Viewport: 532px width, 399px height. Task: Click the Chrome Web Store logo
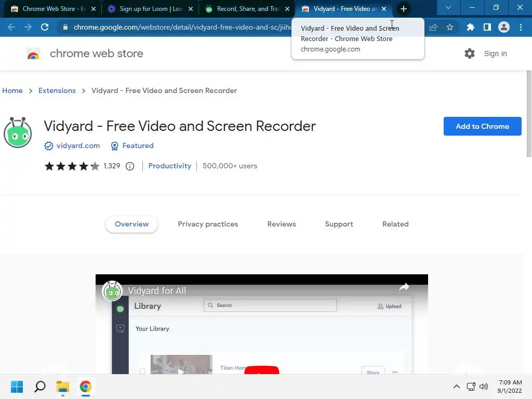(x=33, y=54)
